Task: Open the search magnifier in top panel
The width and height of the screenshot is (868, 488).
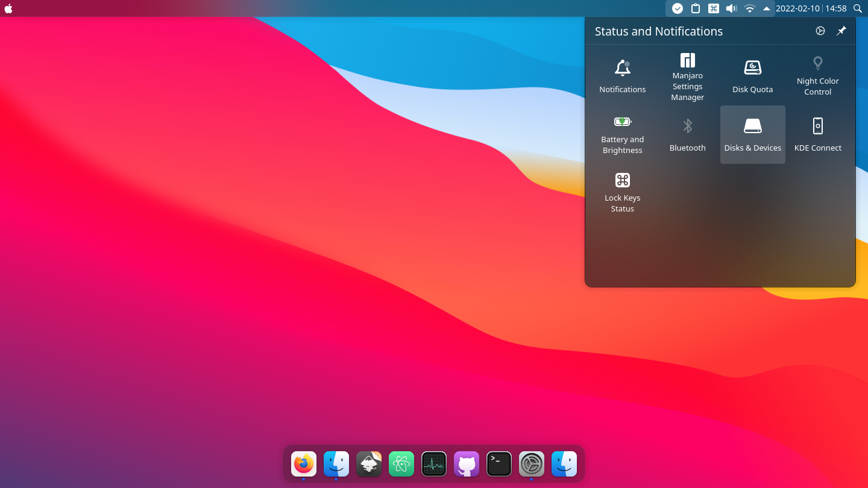Action: coord(858,8)
